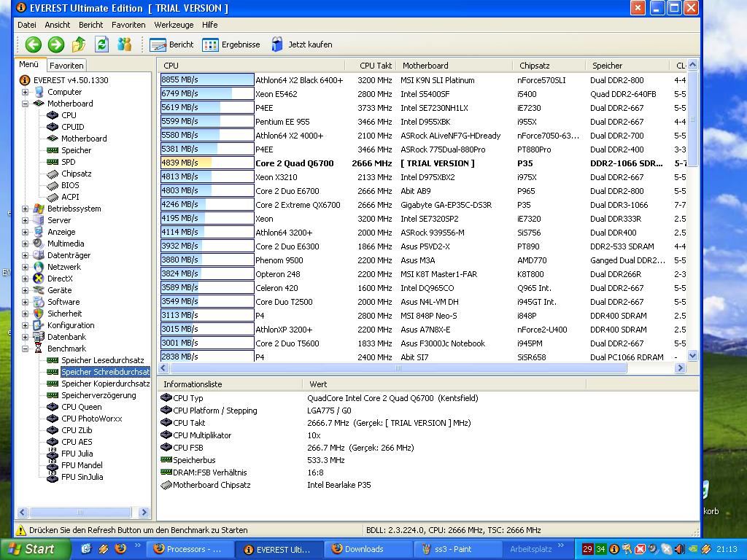The width and height of the screenshot is (747, 560).
Task: Click Jetzt kaufen to buy the software
Action: [301, 44]
